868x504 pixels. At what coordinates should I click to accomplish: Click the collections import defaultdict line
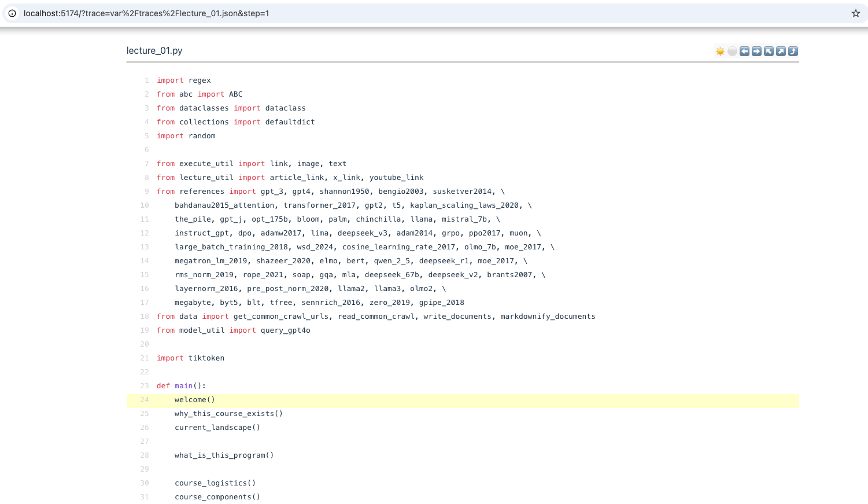[x=236, y=122]
